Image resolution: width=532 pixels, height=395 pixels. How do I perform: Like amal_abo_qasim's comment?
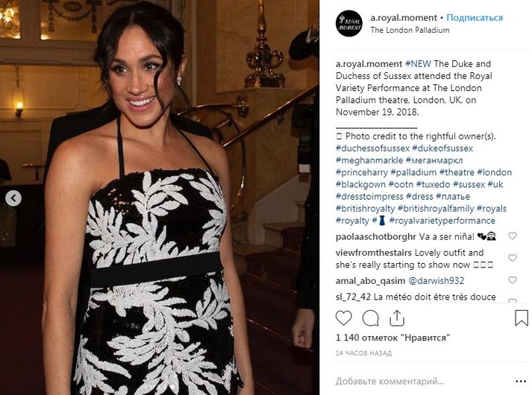click(513, 279)
